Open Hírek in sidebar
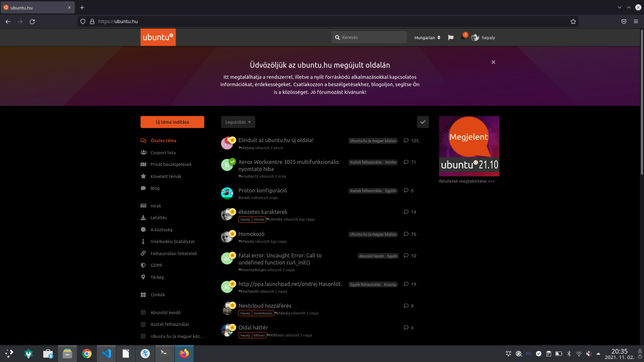 click(x=151, y=206)
